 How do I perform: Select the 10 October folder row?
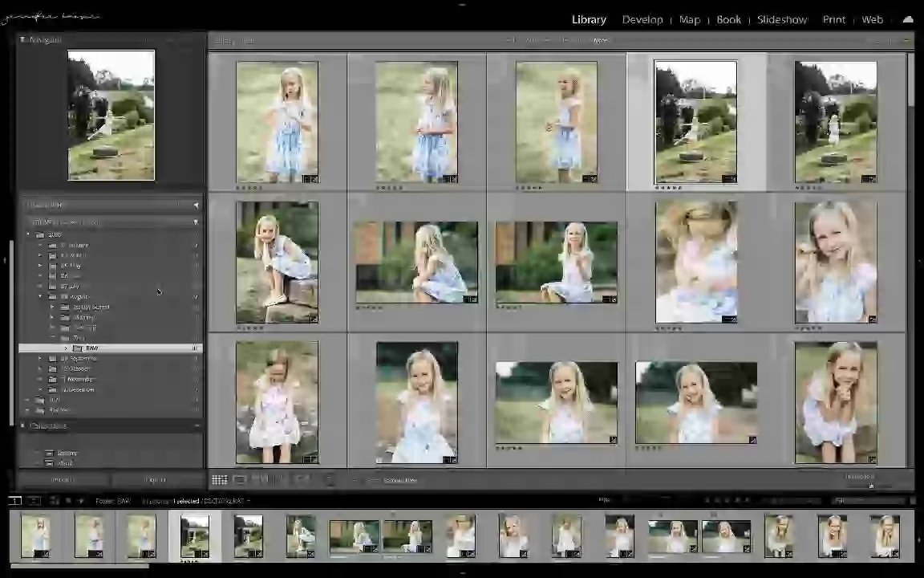[111, 369]
